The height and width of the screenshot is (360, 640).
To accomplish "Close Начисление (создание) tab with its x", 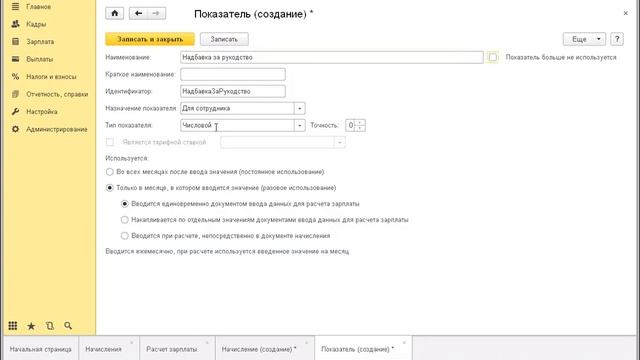I will (307, 342).
